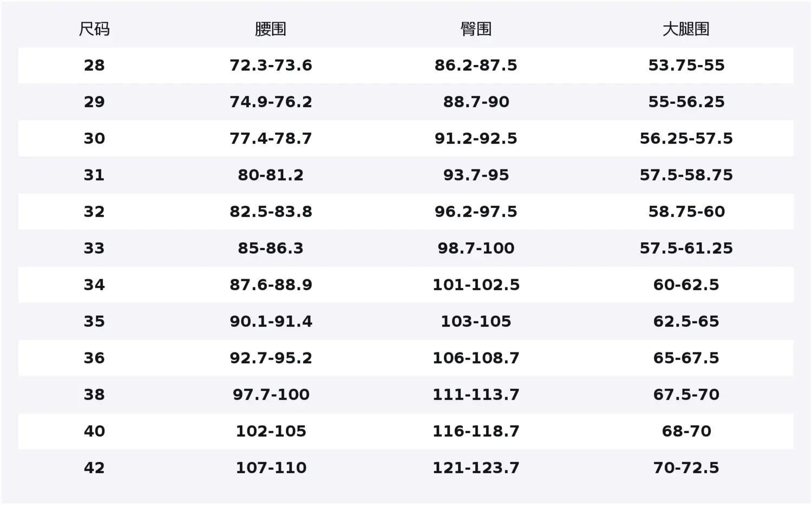Click size 42 row label
Image resolution: width=812 pixels, height=505 pixels.
[x=94, y=468]
